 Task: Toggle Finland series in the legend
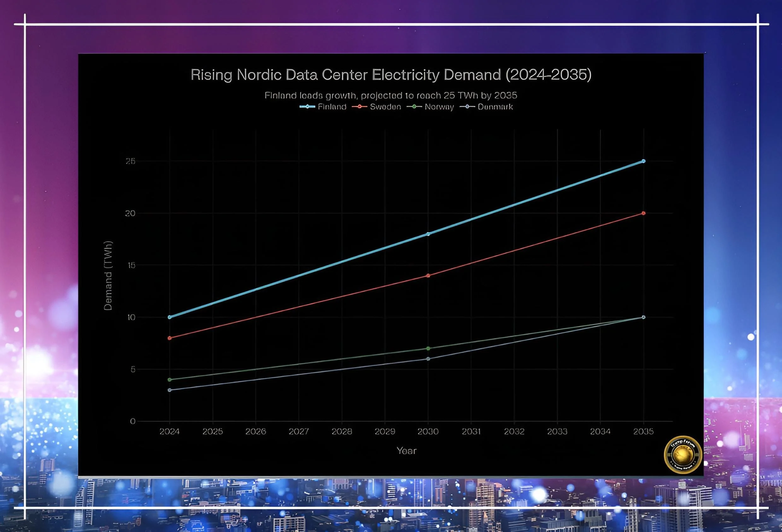coord(331,107)
